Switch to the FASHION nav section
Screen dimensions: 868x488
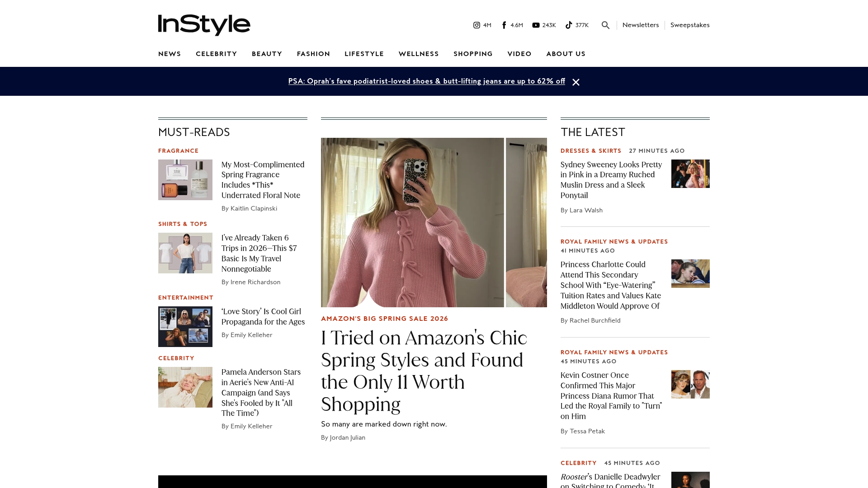click(313, 54)
